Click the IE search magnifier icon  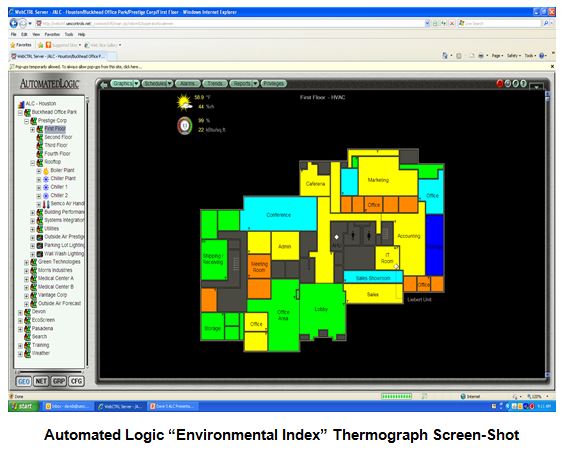click(x=546, y=23)
